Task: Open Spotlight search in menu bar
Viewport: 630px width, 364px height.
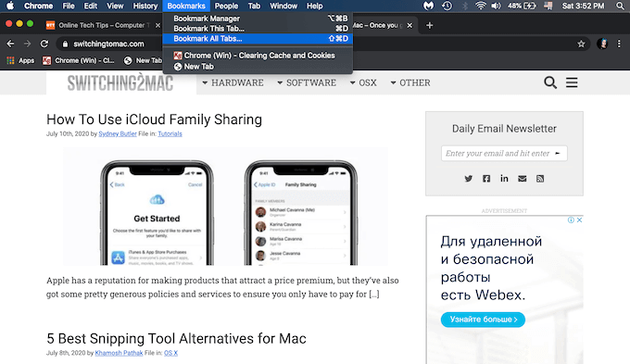Action: (621, 6)
